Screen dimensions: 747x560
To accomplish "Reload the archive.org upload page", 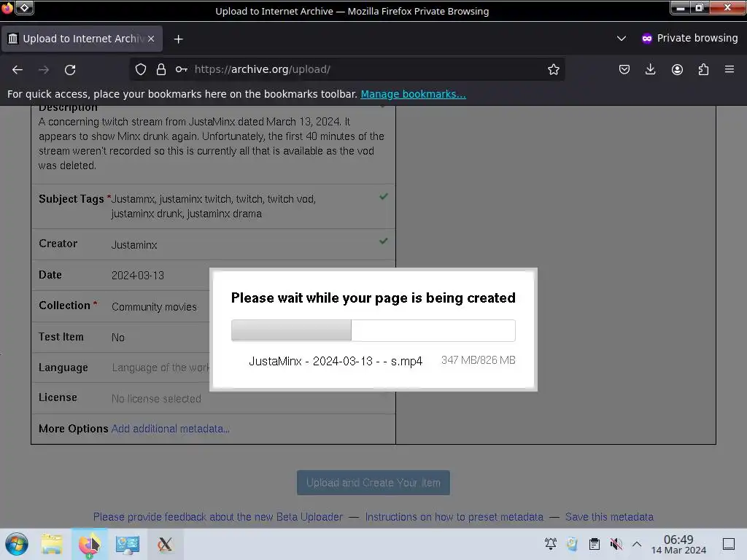I will tap(70, 69).
